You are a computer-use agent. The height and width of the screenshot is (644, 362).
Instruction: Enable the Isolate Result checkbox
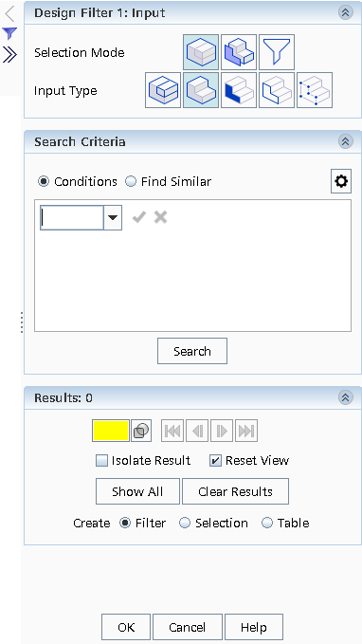(x=101, y=460)
